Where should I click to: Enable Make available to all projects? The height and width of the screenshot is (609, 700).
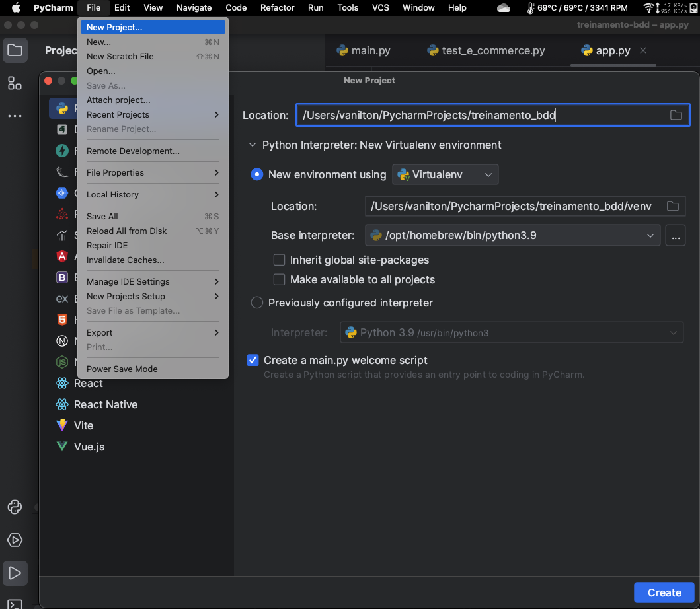[x=279, y=279]
